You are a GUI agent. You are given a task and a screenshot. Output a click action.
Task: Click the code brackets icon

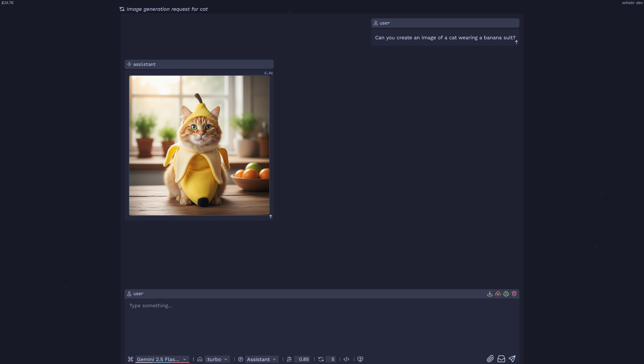346,359
